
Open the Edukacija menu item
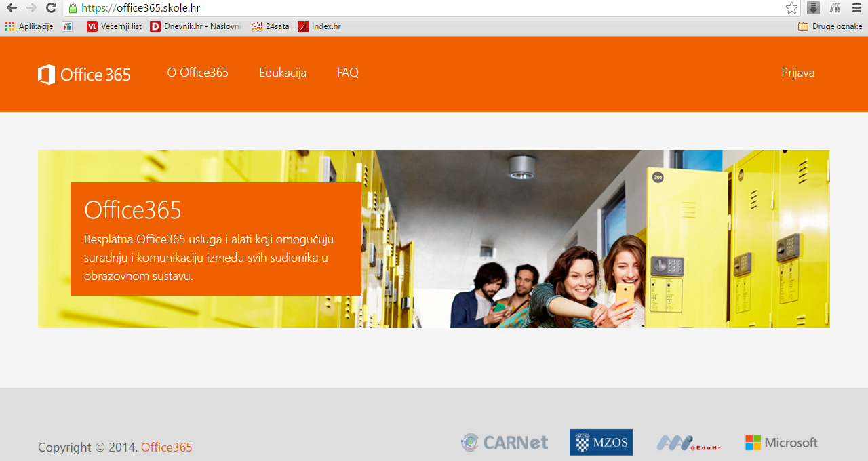pos(283,73)
